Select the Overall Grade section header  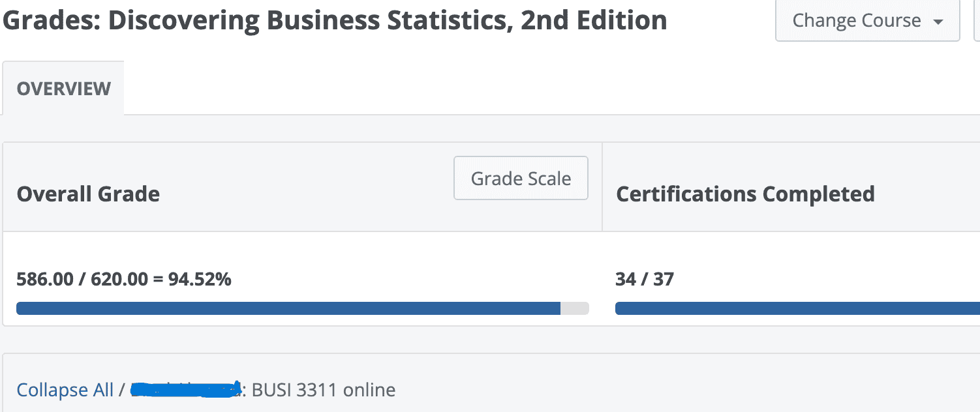pyautogui.click(x=88, y=194)
